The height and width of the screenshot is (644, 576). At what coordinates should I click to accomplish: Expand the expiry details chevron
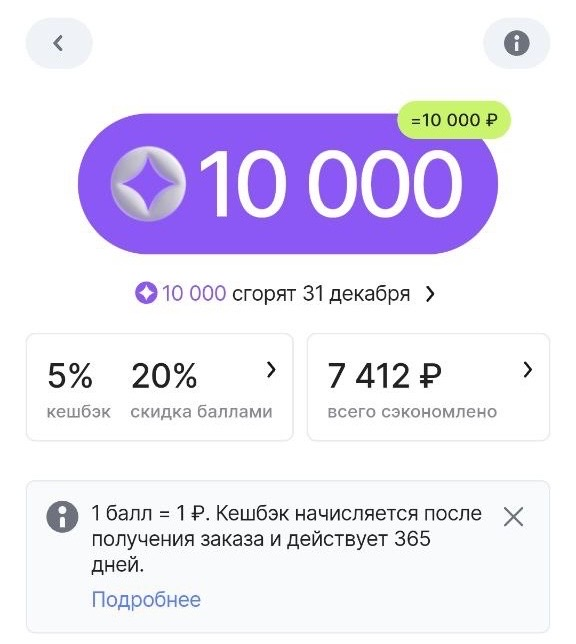pyautogui.click(x=430, y=294)
